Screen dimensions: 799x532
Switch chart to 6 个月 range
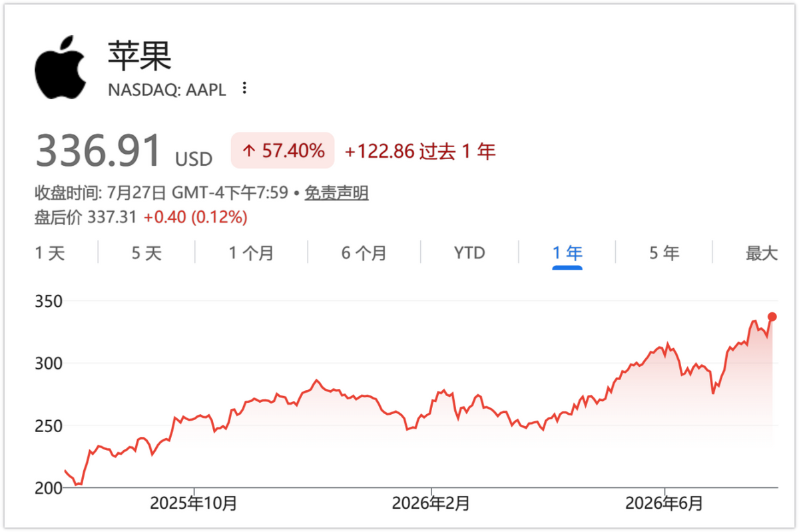coord(364,253)
